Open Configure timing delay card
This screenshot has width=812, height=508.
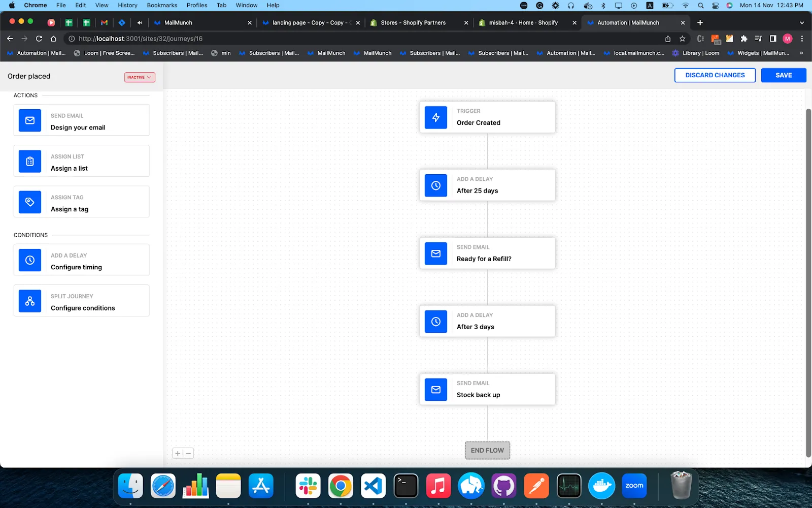point(81,260)
